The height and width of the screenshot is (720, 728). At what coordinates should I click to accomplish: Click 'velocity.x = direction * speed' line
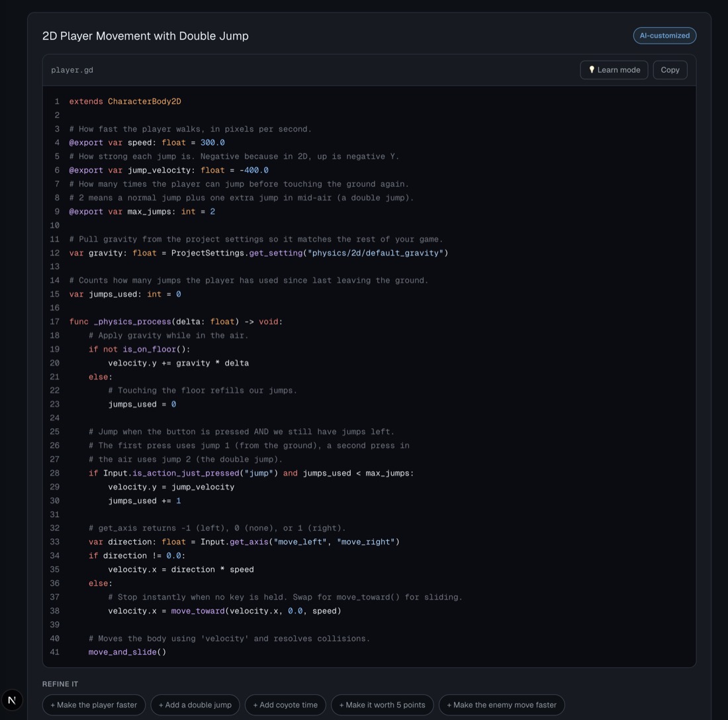[181, 570]
